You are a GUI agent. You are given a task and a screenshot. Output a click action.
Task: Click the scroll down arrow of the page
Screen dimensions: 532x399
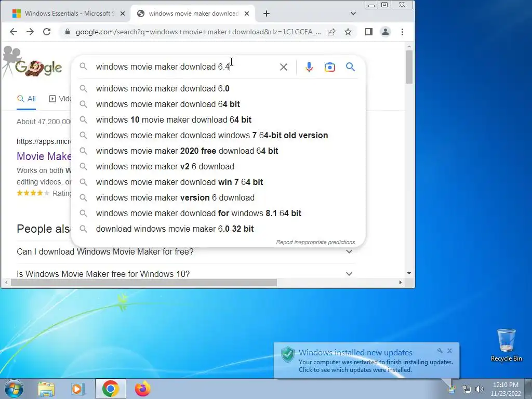click(409, 273)
